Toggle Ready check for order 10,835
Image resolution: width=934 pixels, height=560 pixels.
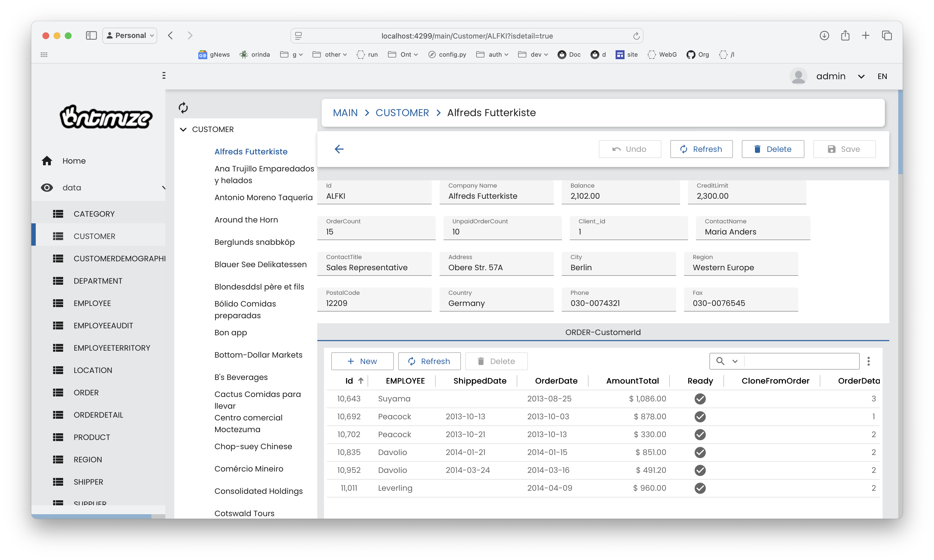700,453
